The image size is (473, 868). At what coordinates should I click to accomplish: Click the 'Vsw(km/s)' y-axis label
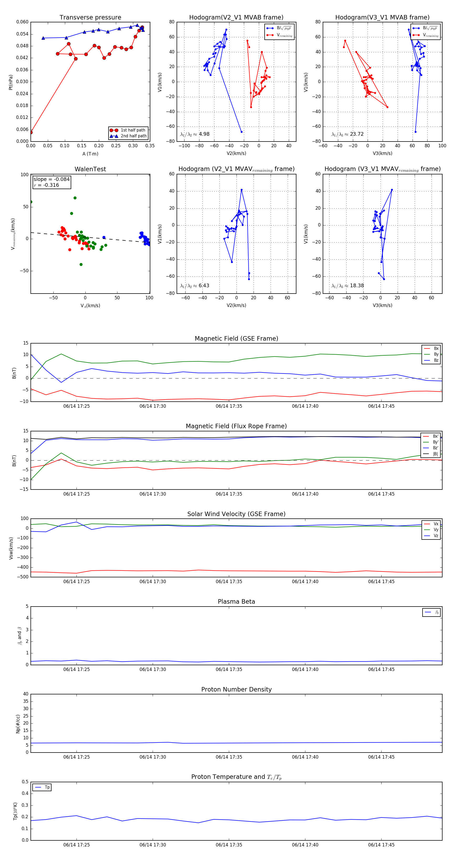pos(11,548)
